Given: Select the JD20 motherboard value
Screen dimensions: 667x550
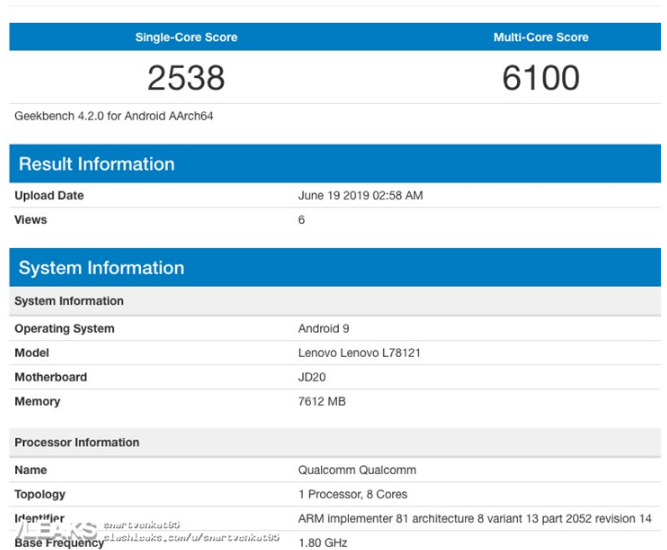Looking at the screenshot, I should click(x=312, y=377).
